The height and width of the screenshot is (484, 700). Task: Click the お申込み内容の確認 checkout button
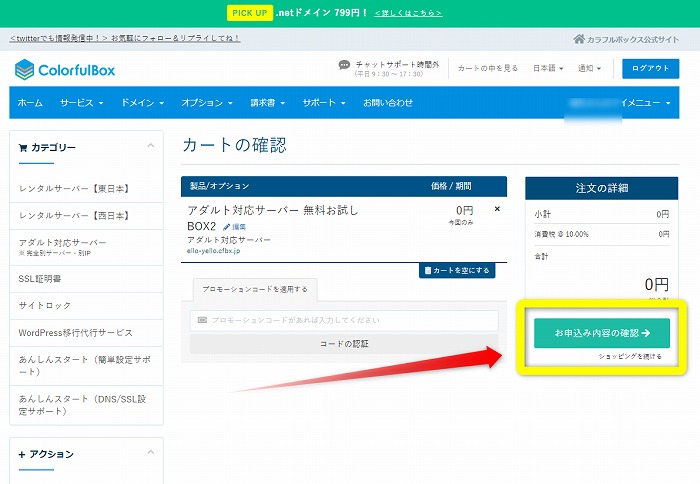tap(601, 333)
